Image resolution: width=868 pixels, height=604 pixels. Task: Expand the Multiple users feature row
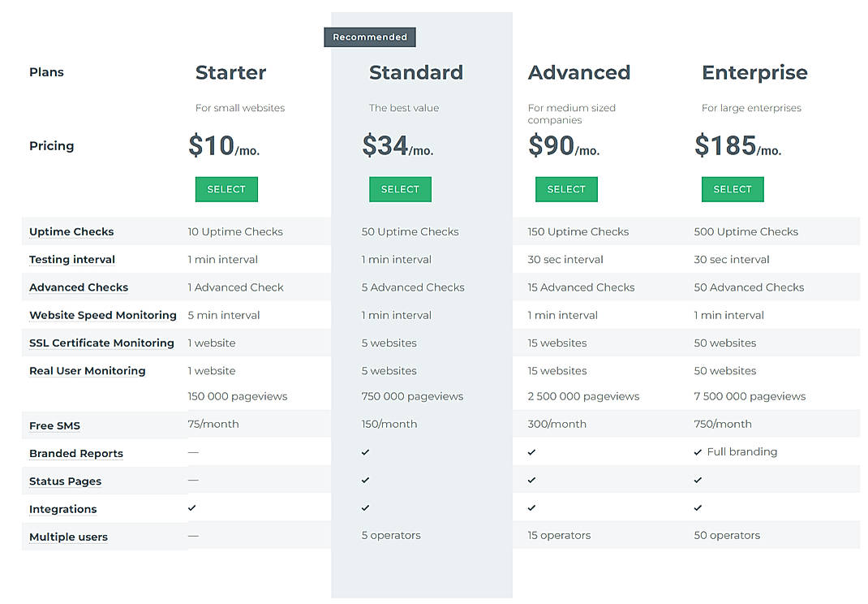click(x=68, y=537)
